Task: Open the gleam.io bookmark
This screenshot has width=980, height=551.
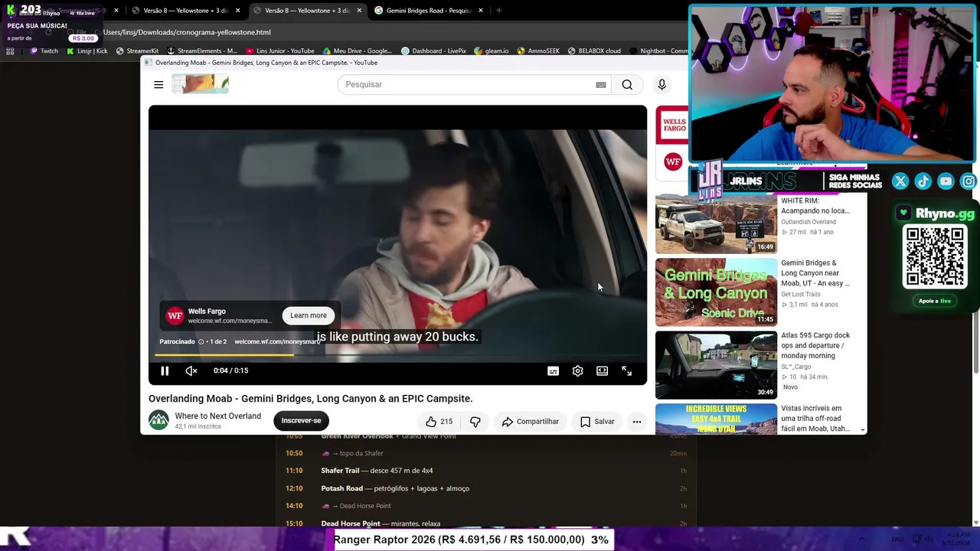Action: pos(492,51)
